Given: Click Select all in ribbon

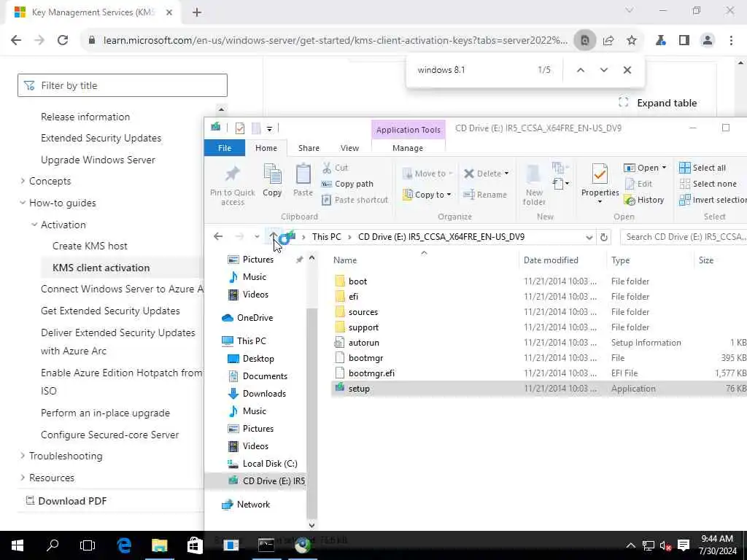Looking at the screenshot, I should pos(703,168).
